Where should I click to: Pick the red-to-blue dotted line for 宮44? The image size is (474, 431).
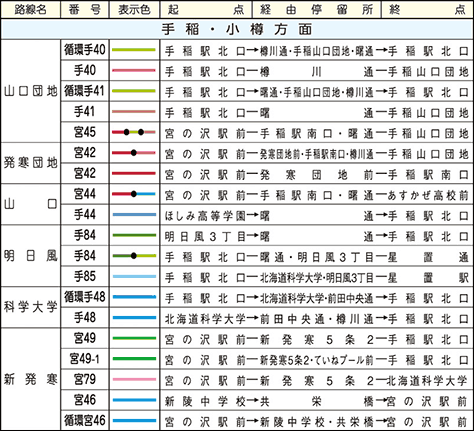134,194
